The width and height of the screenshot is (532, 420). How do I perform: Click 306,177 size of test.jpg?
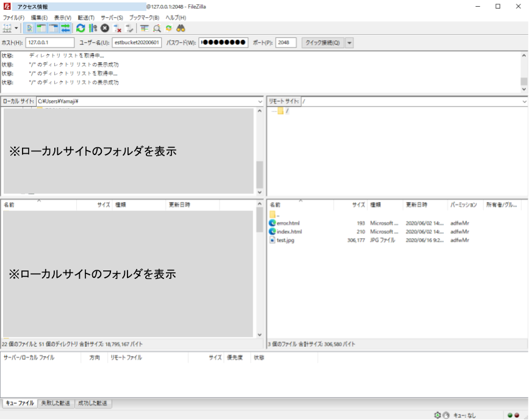356,240
